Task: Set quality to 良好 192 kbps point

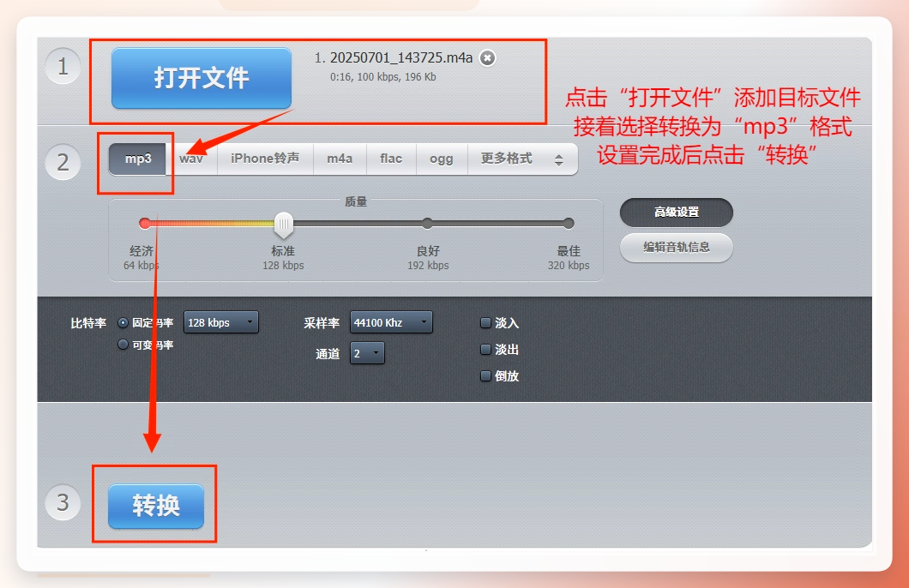Action: pyautogui.click(x=427, y=223)
